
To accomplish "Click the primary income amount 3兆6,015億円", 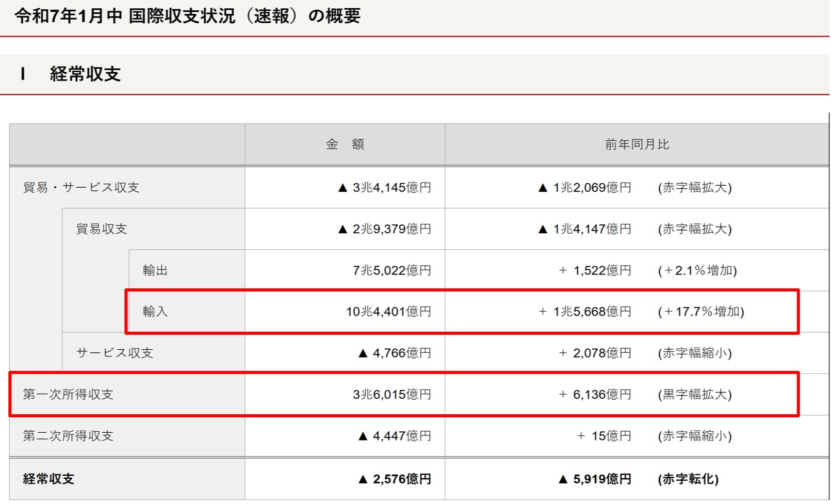I will [x=392, y=395].
